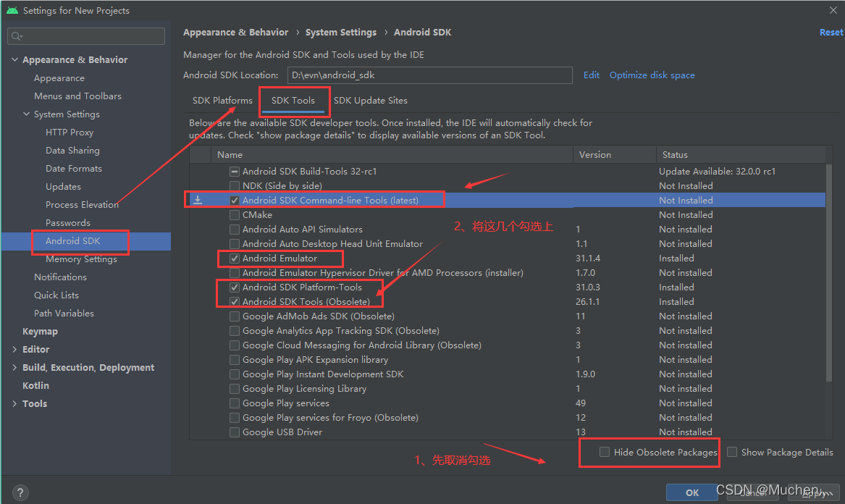Open the help question mark button
The width and height of the screenshot is (845, 504).
20,492
